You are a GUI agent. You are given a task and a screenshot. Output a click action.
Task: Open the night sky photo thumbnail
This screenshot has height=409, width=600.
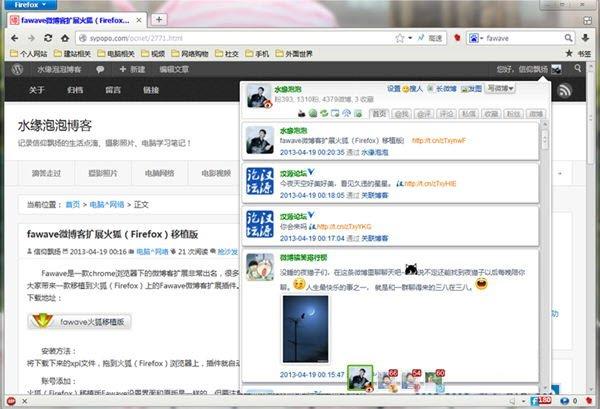click(x=305, y=329)
